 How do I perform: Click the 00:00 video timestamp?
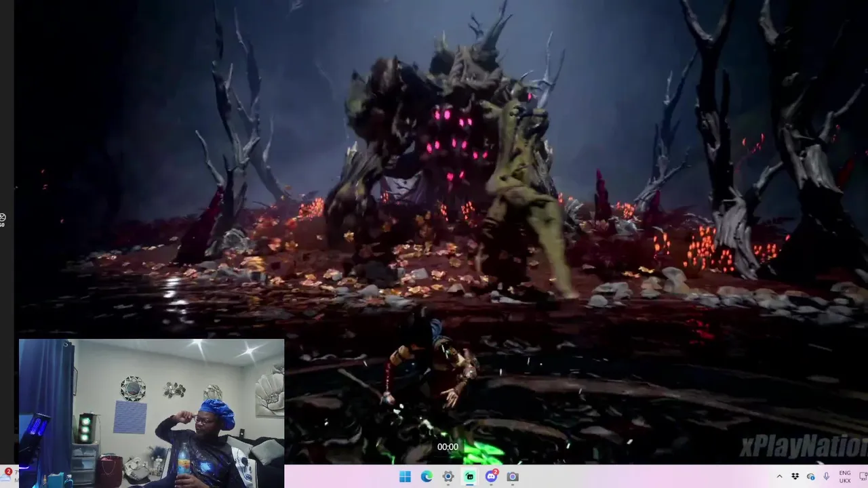point(448,447)
